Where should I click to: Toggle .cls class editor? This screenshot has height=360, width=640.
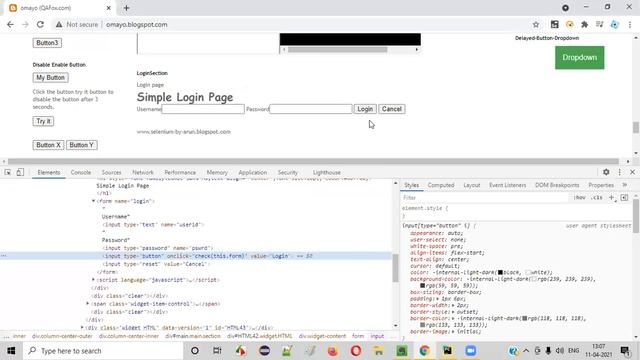597,198
